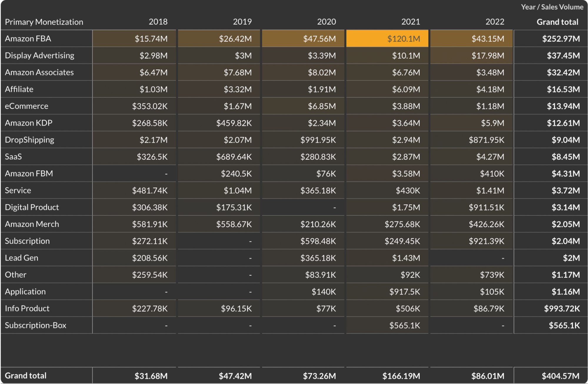Click the Amazon KDP row label
This screenshot has height=384, width=588.
29,123
